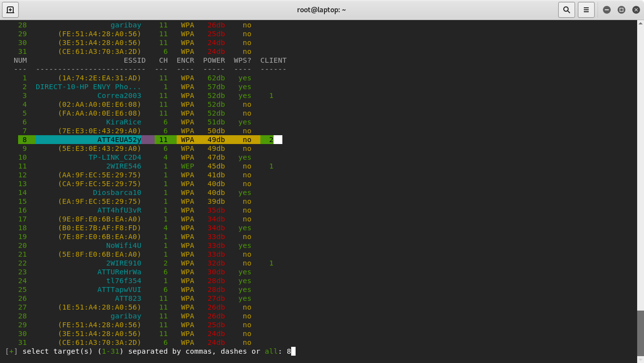Open the terminal search tool
Screen dimensions: 644x363
point(566,10)
